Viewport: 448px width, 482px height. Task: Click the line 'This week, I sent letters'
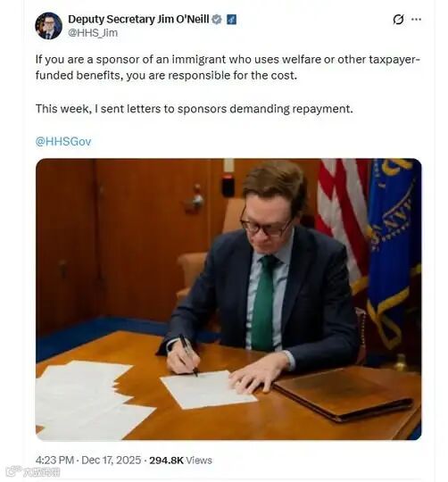(195, 109)
